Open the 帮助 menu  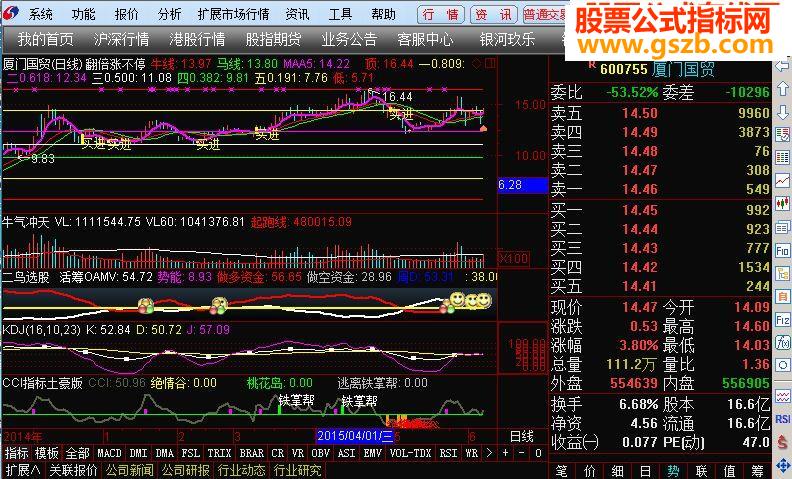tap(383, 14)
